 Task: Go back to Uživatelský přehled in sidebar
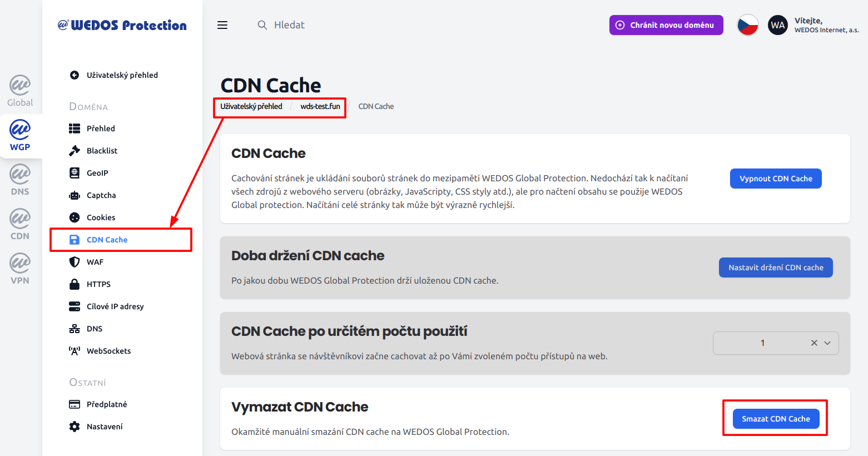point(122,75)
